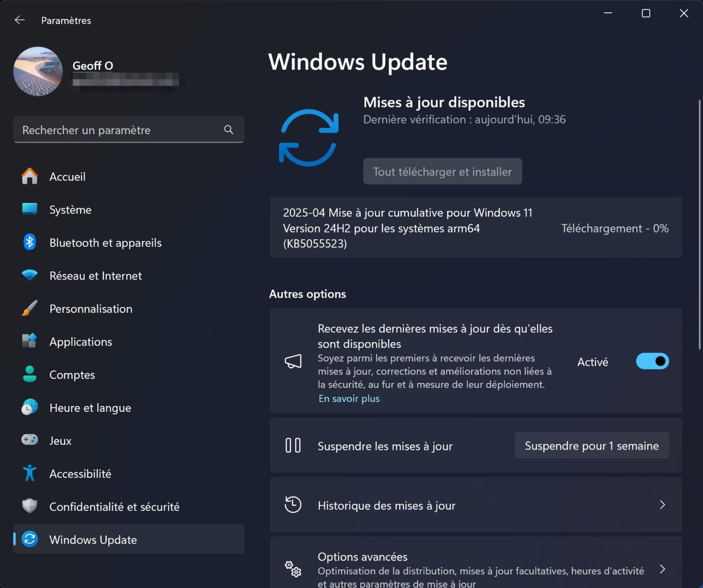Open the En savoir plus link
This screenshot has height=588, width=703.
point(349,398)
